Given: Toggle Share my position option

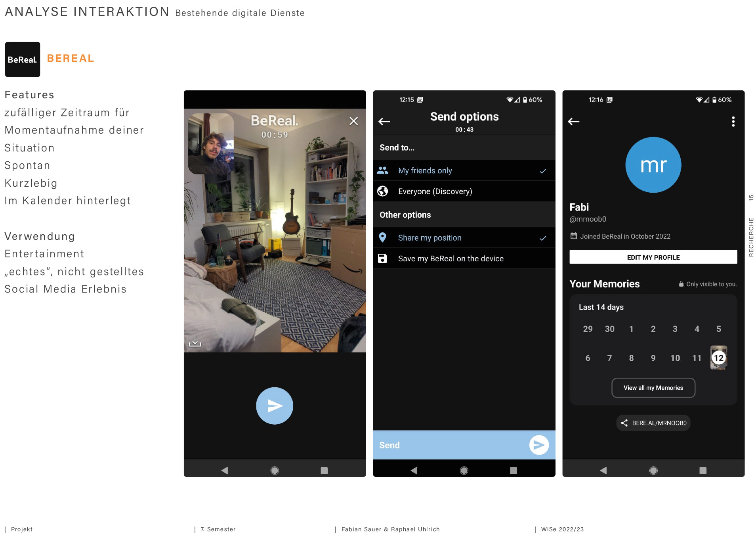Looking at the screenshot, I should (x=464, y=238).
